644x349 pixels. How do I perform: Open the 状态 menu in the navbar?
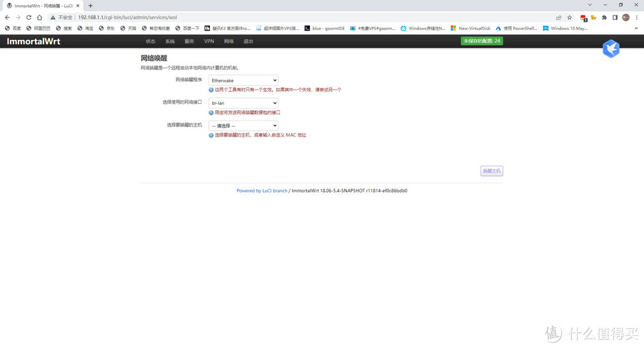150,41
